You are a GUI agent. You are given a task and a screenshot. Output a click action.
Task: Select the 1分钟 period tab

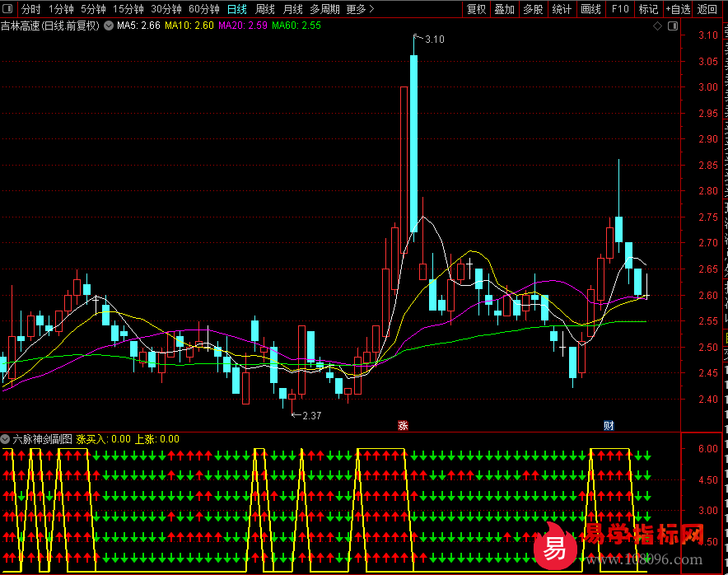point(61,9)
